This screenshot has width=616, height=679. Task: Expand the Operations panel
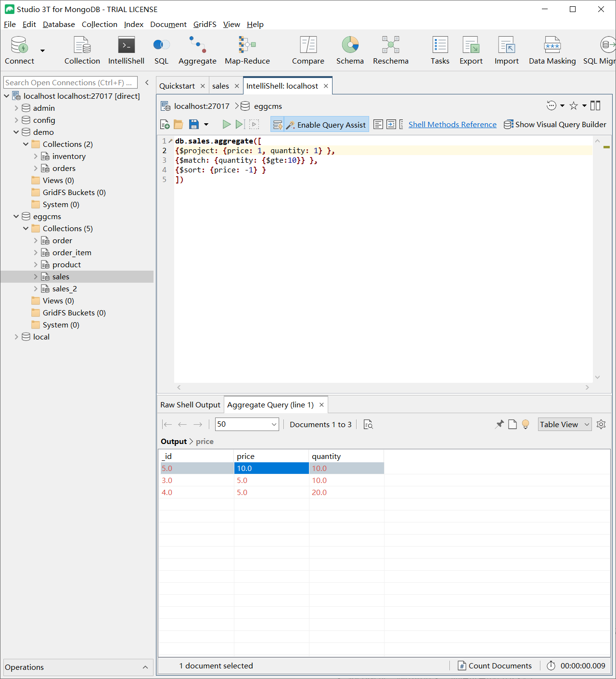click(x=145, y=667)
